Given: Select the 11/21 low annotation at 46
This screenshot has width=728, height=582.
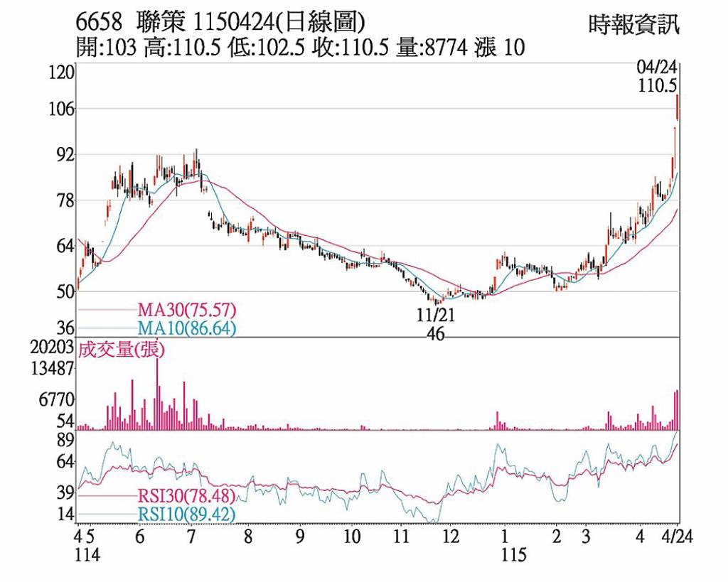Looking at the screenshot, I should click(x=436, y=324).
